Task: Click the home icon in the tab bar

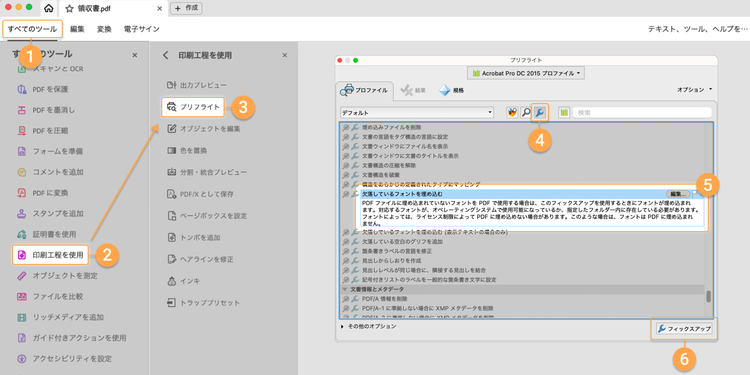Action: tap(48, 8)
